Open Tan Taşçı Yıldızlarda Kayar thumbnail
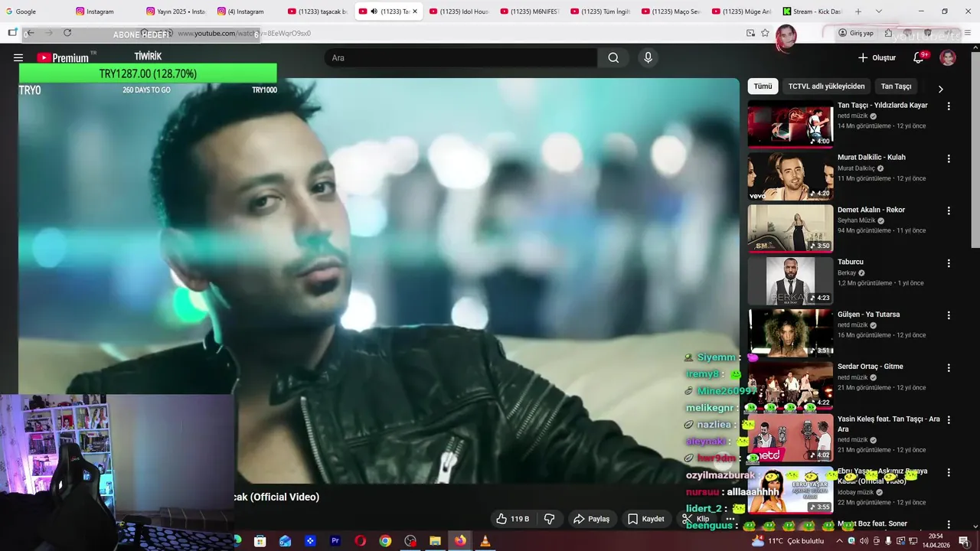This screenshot has height=551, width=980. 790,123
